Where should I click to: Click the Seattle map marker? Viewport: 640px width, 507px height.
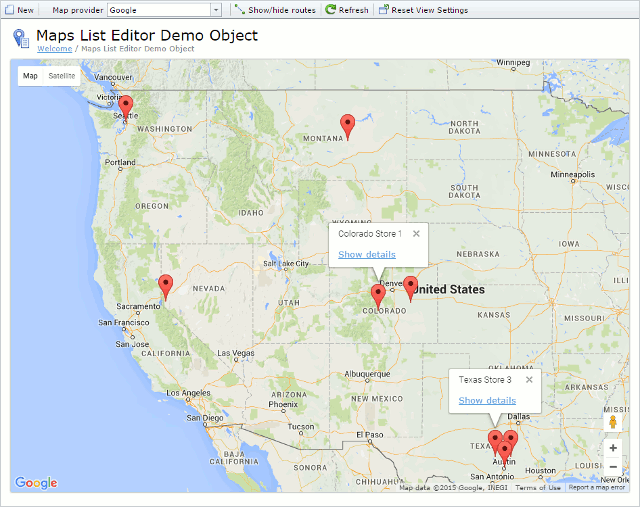[125, 107]
